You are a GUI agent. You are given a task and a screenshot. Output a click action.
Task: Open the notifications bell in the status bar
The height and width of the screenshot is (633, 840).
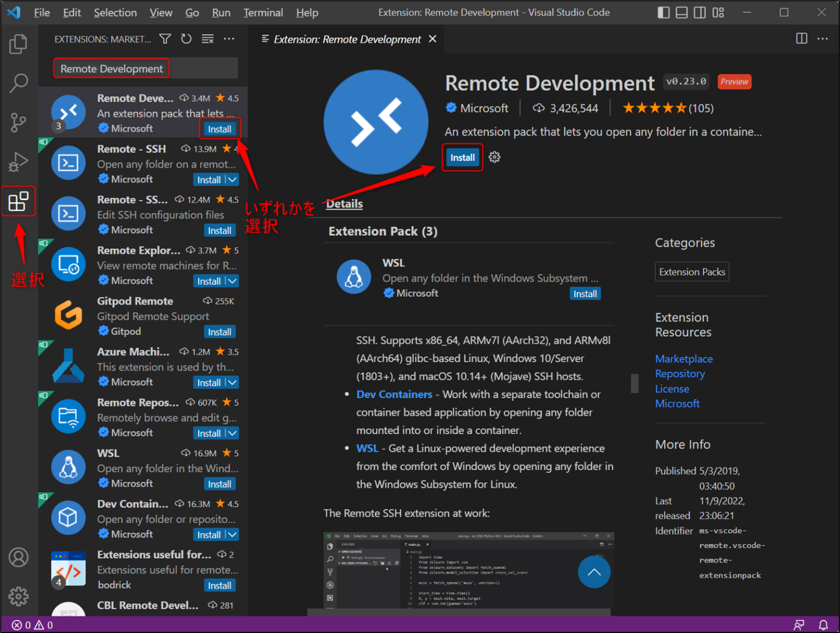(824, 625)
